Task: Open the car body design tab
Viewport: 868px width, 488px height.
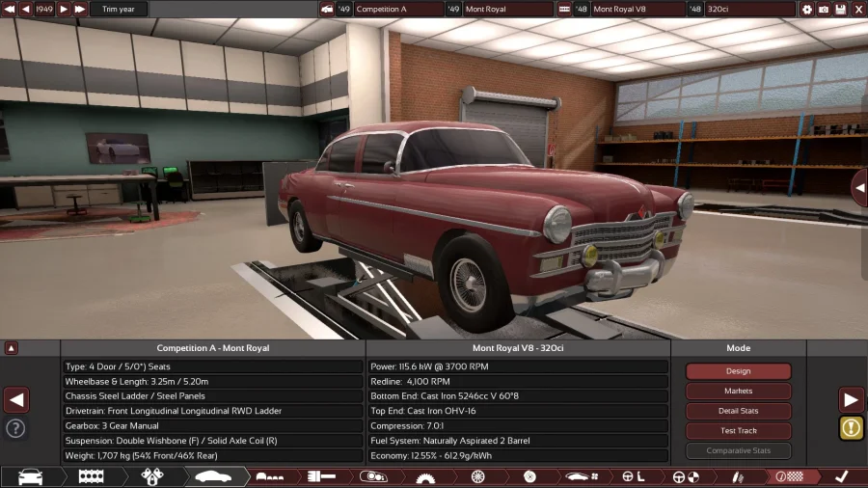Action: pyautogui.click(x=210, y=476)
